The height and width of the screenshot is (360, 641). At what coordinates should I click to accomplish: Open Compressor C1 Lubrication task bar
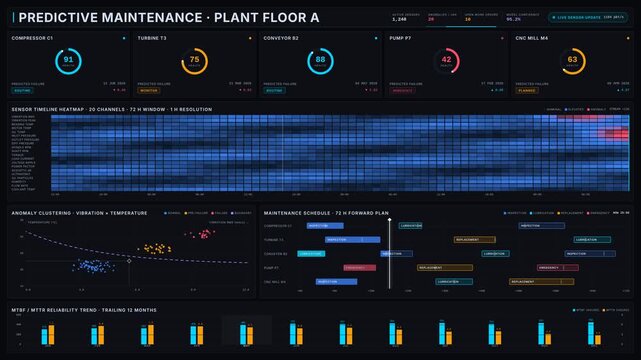[410, 226]
